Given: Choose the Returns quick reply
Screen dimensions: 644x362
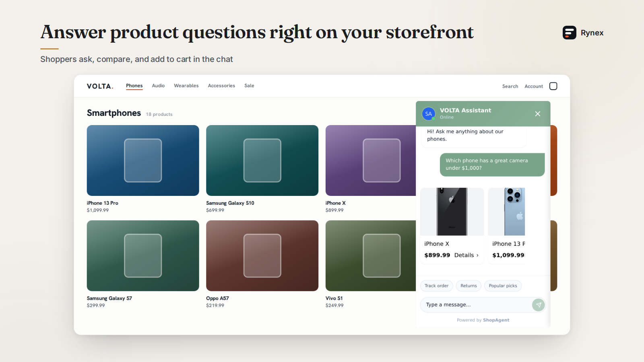Looking at the screenshot, I should click(469, 286).
